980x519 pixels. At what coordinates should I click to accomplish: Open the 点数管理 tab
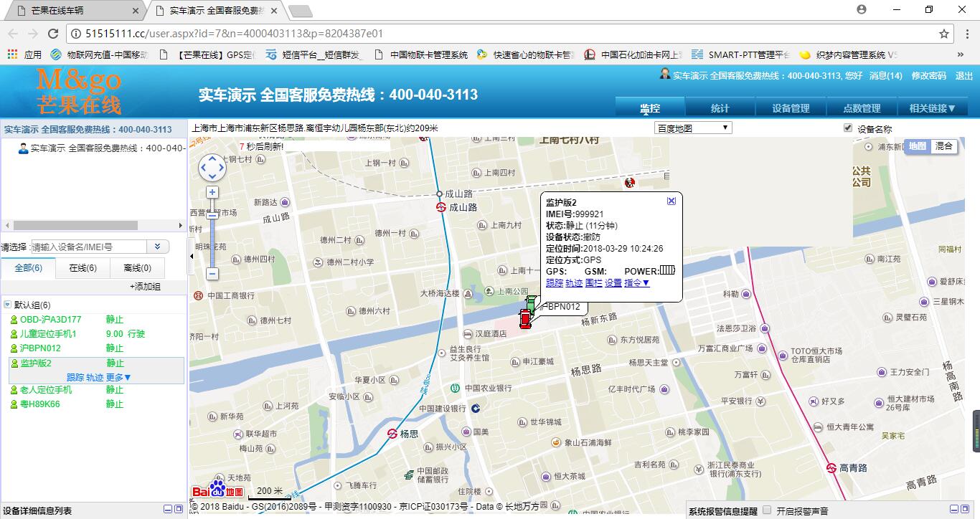(x=862, y=108)
